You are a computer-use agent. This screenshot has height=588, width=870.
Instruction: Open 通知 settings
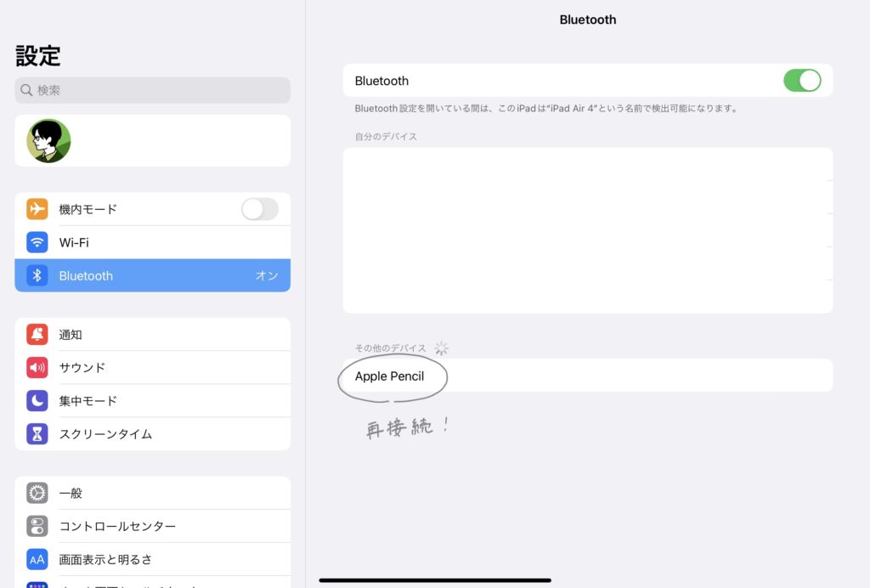tap(153, 335)
